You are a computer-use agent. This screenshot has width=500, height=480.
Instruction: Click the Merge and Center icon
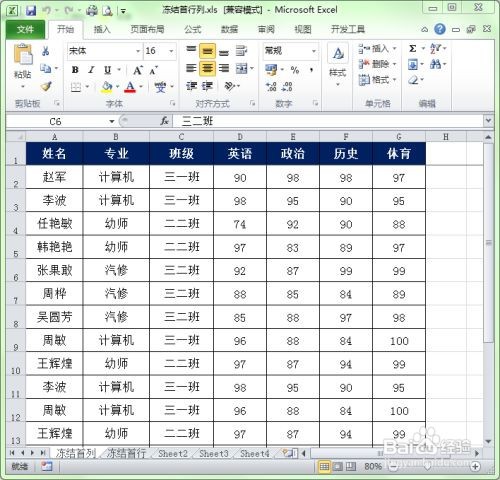point(242,69)
